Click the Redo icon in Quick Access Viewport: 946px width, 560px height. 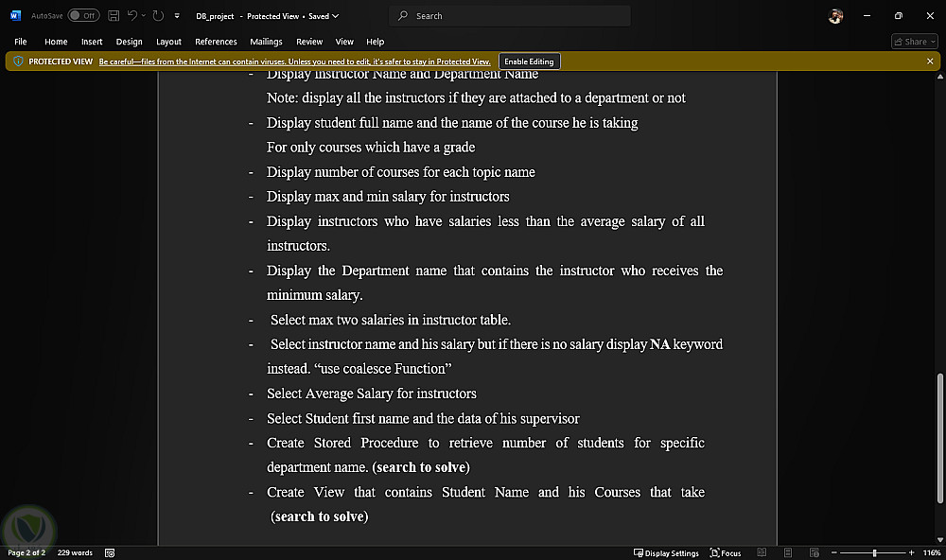coord(158,16)
